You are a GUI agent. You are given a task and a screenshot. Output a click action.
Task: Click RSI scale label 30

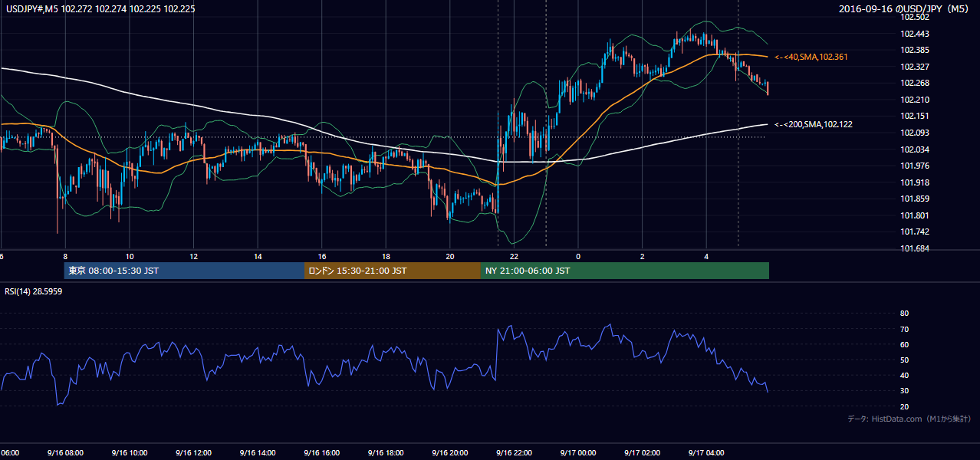(904, 391)
